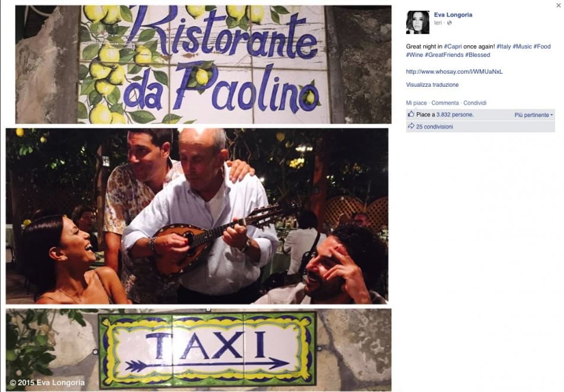The image size is (564, 392).
Task: Expand the Più pertinente sorting dropdown
Action: tap(534, 115)
